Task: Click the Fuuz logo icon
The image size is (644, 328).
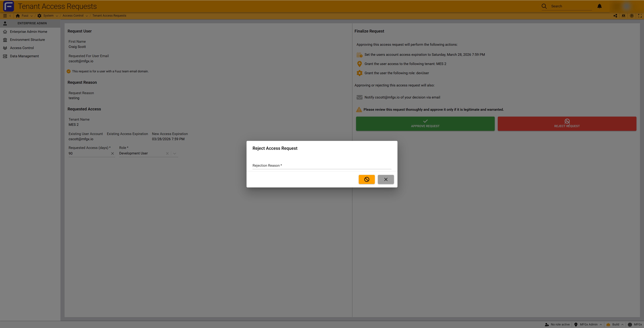Action: click(x=9, y=6)
